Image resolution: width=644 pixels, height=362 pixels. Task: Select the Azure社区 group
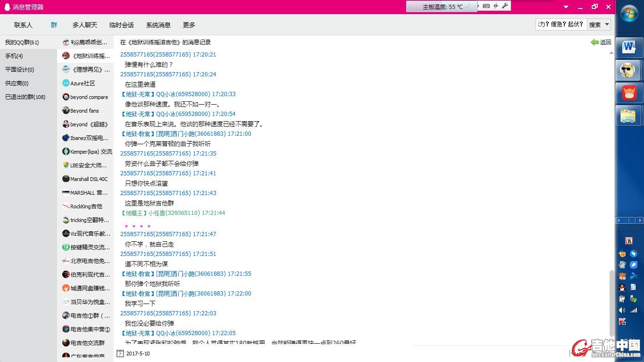coord(83,83)
